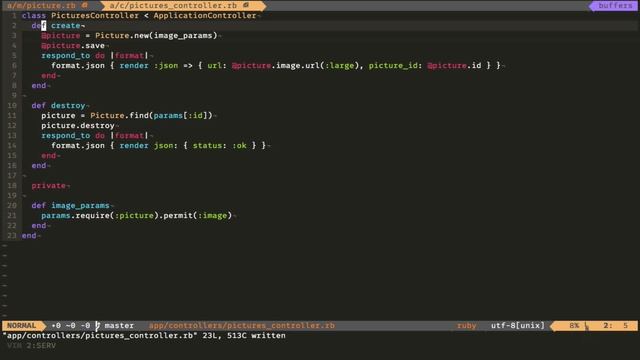Click the 8% file position indicator

click(x=574, y=326)
